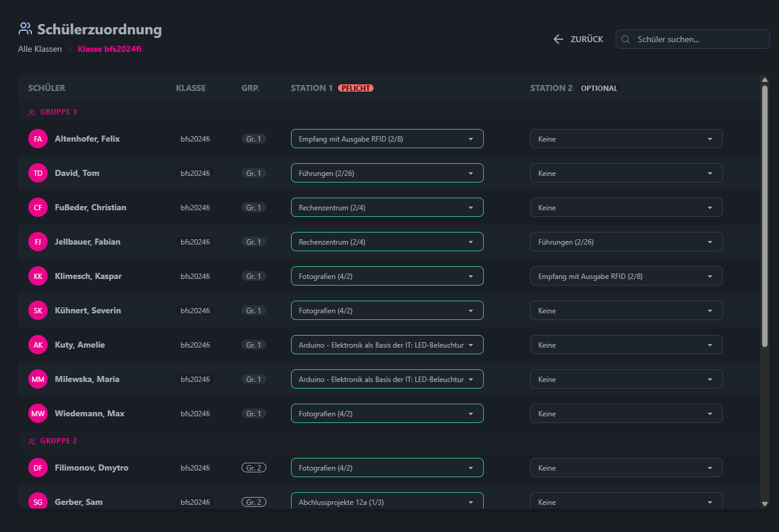
Task: Click the KK avatar for Klimesch, Kaspar
Action: point(37,277)
